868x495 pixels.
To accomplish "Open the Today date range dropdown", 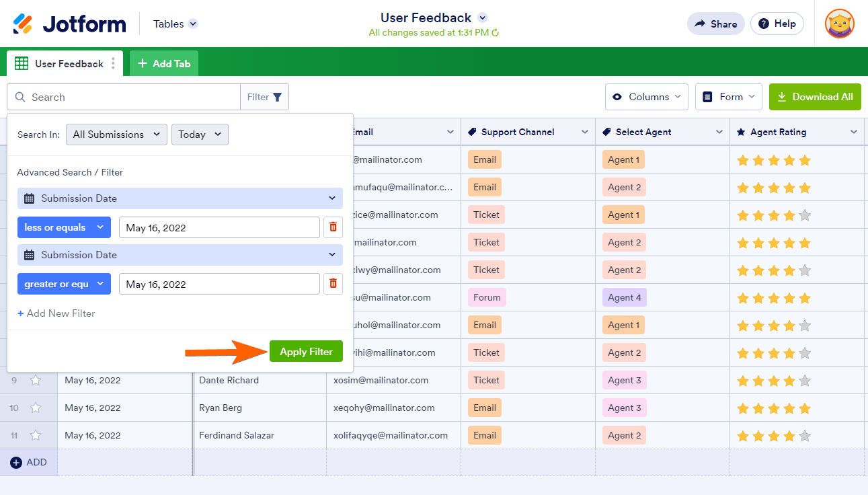I will pos(200,135).
